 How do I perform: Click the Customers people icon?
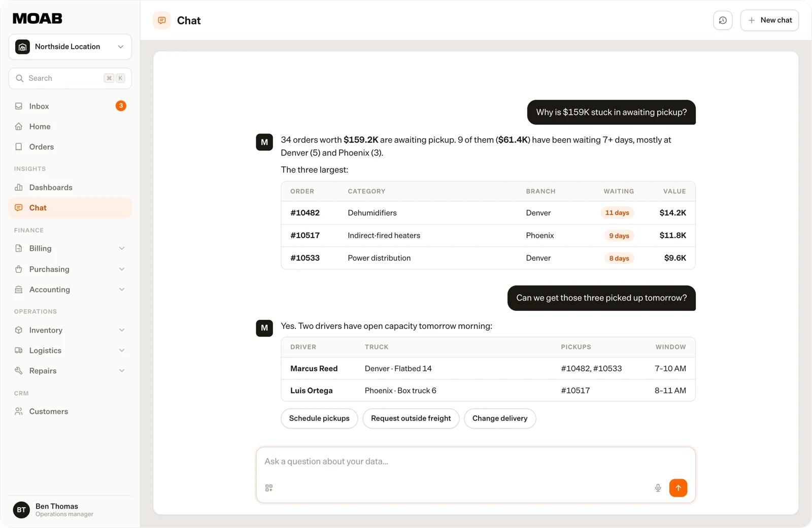19,411
